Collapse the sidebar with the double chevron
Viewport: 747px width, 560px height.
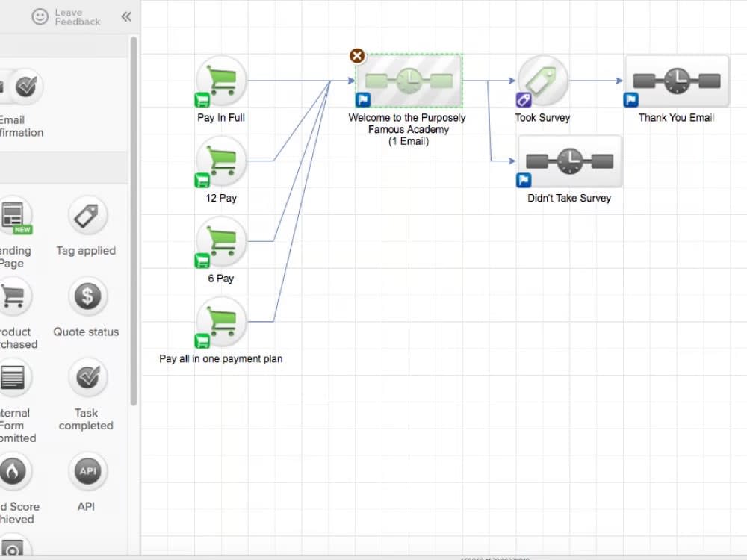coord(126,16)
